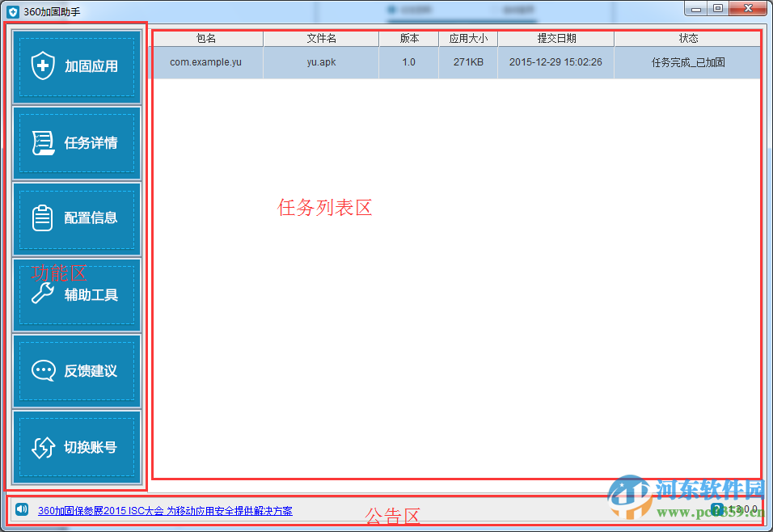Open the 配置信息 configuration button
This screenshot has height=532, width=773.
click(x=77, y=219)
